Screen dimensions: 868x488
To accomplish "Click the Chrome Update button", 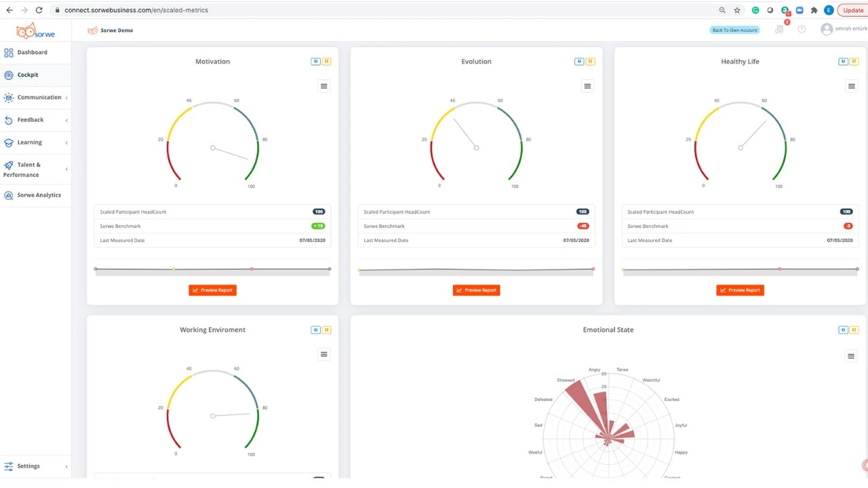I will tap(853, 10).
